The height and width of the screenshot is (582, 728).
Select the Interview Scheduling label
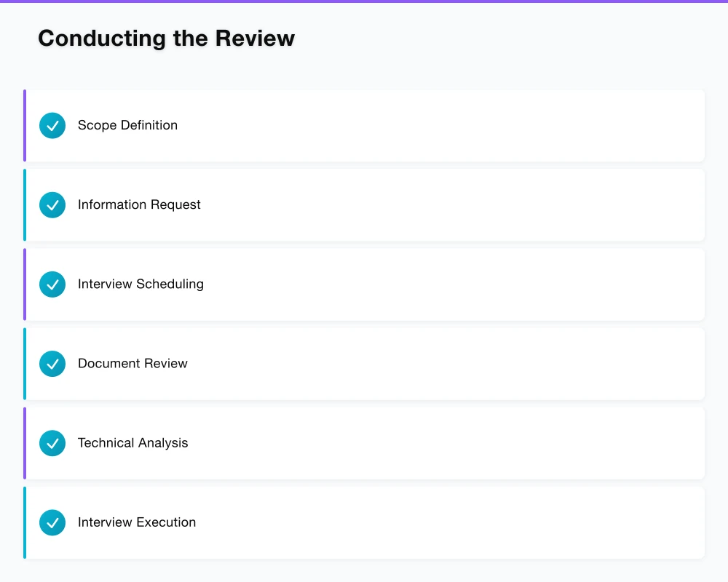141,284
